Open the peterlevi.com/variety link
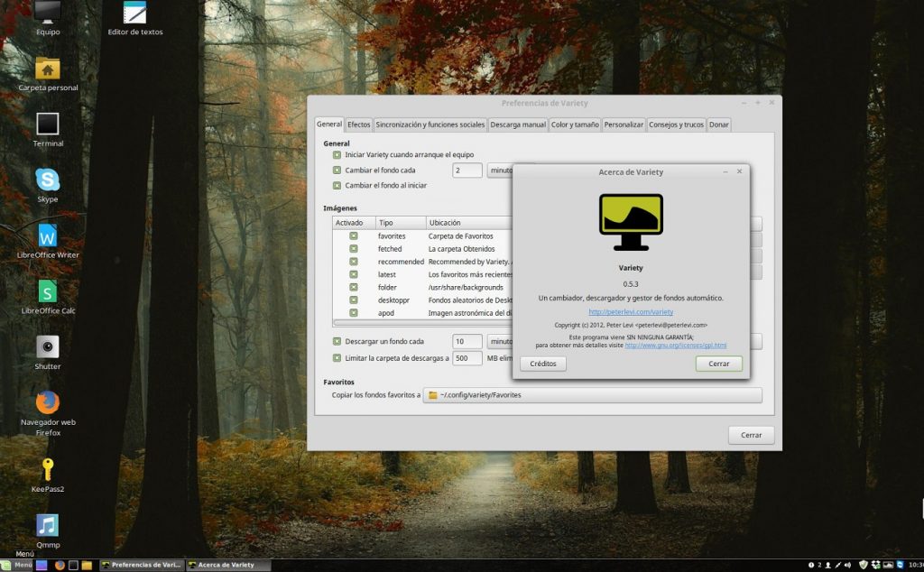The image size is (924, 572). coord(631,312)
